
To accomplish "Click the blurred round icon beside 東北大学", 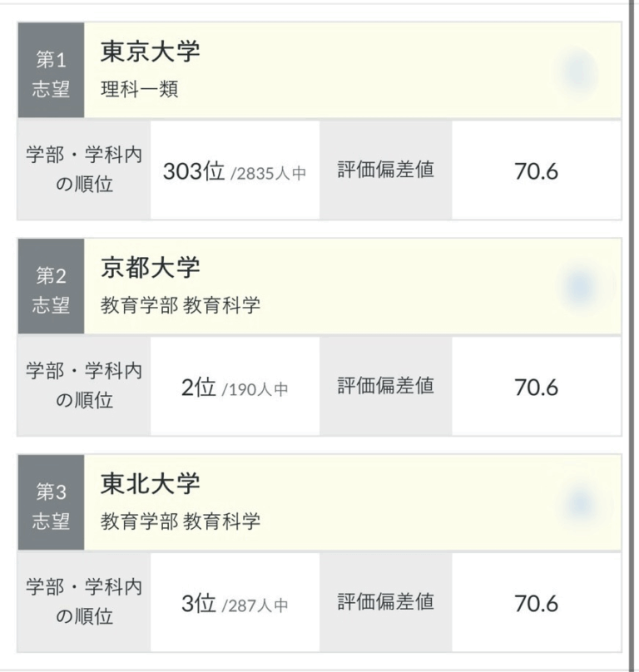I will pos(580,503).
